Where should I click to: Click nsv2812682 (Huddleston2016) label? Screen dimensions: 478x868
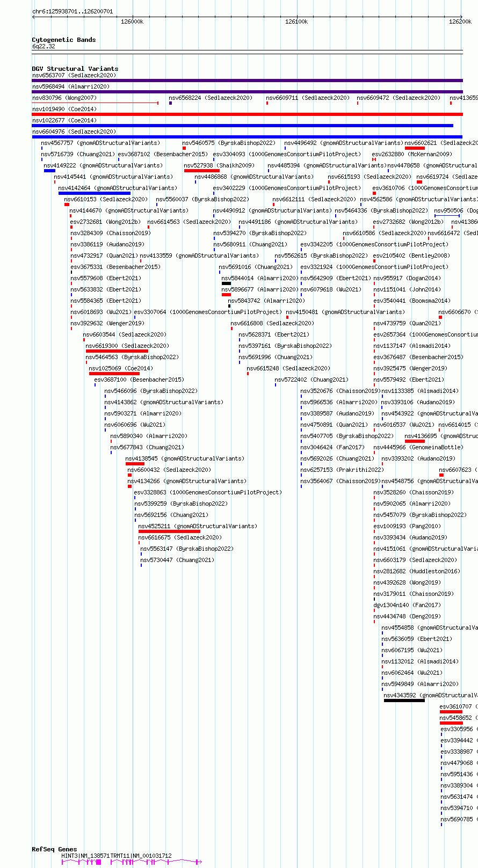click(x=417, y=571)
